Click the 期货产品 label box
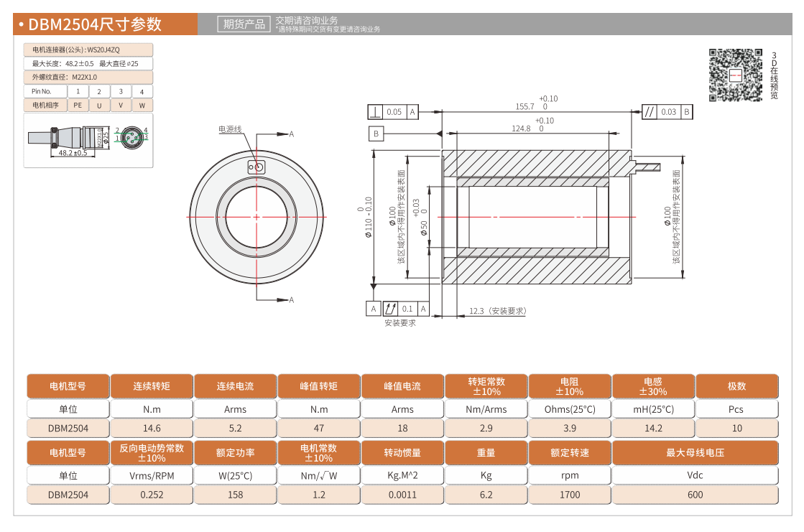This screenshot has width=804, height=532. click(244, 24)
